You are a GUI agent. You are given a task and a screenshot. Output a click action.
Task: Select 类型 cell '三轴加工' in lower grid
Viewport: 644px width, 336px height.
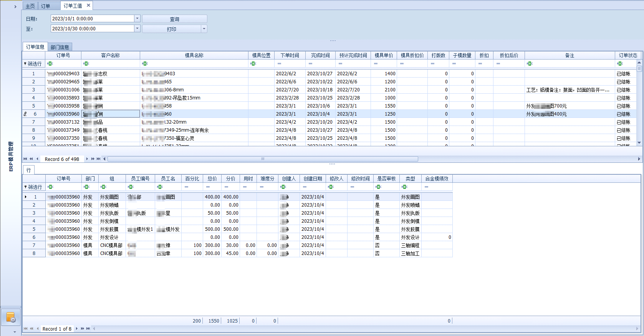411,253
